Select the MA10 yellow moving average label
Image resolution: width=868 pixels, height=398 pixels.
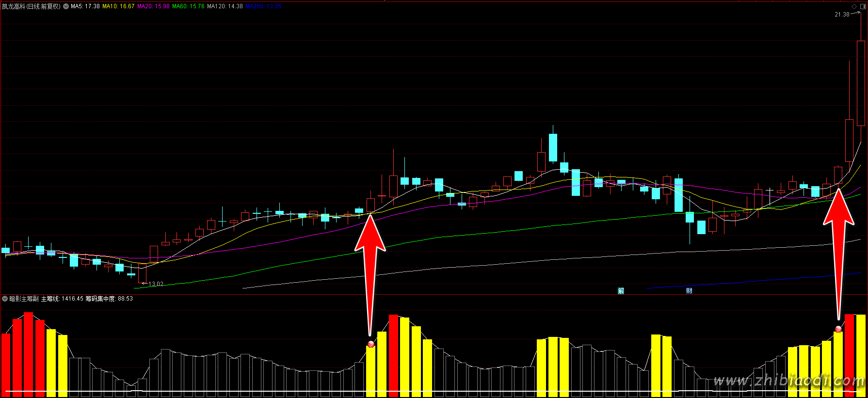click(x=118, y=6)
